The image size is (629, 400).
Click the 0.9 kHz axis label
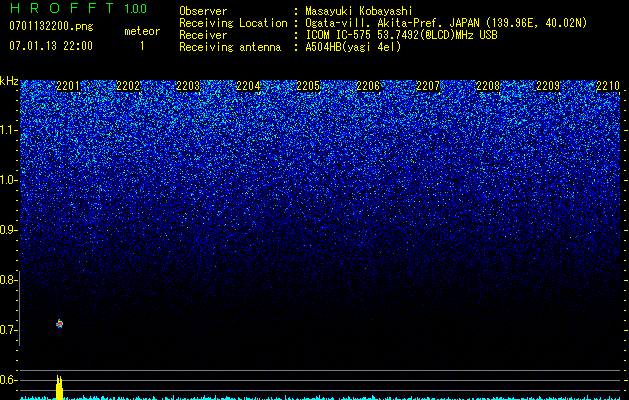[9, 230]
